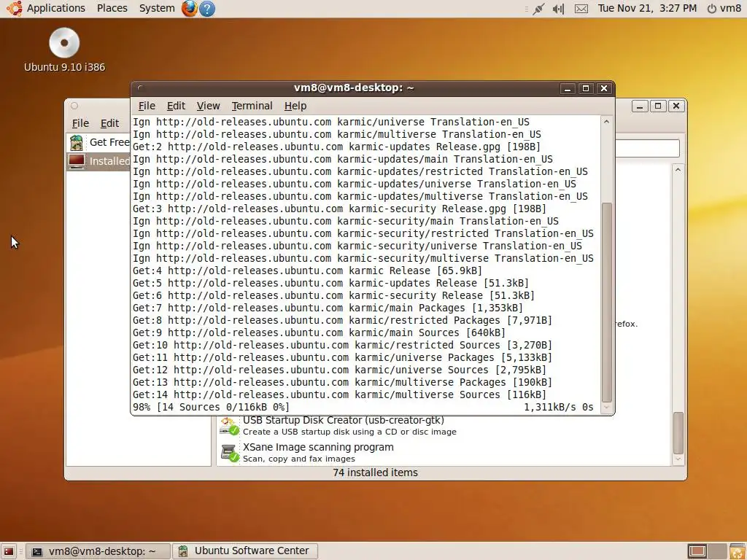Click the terminal title vm8@vm8-desktop: ~
This screenshot has width=747, height=560.
(354, 87)
